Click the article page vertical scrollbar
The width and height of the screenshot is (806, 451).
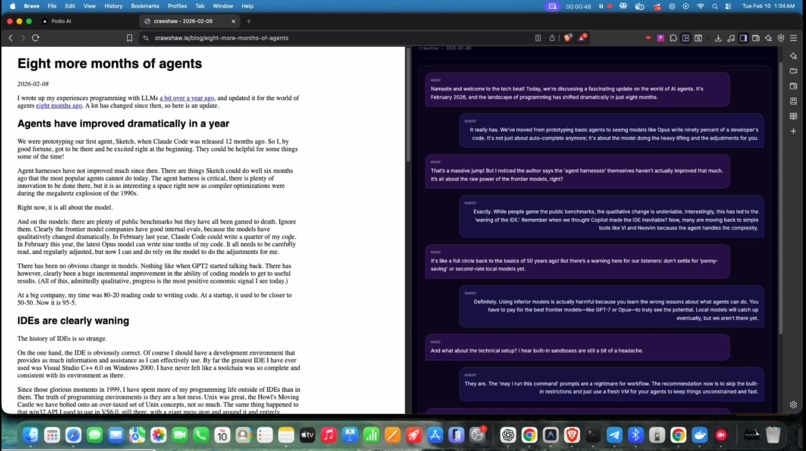point(408,106)
